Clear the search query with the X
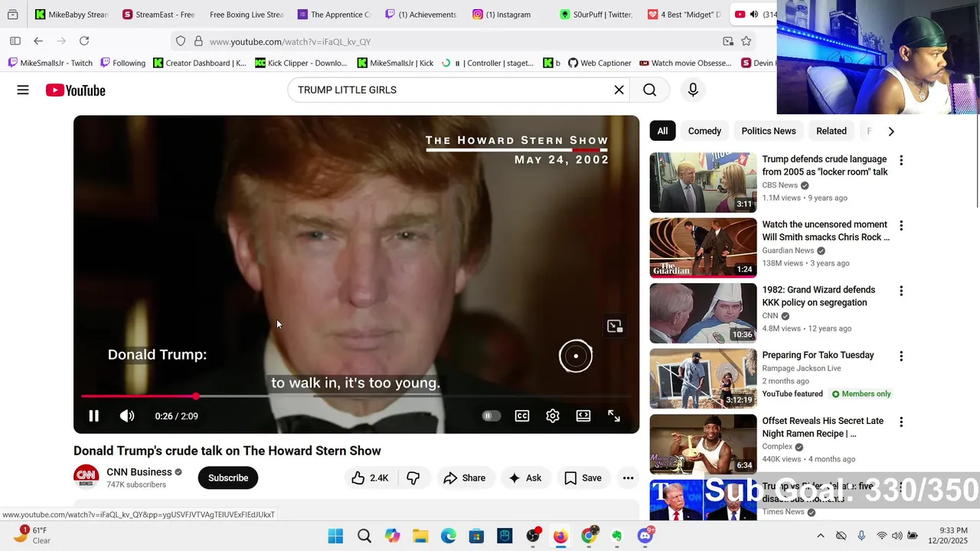The image size is (980, 551). tap(619, 90)
